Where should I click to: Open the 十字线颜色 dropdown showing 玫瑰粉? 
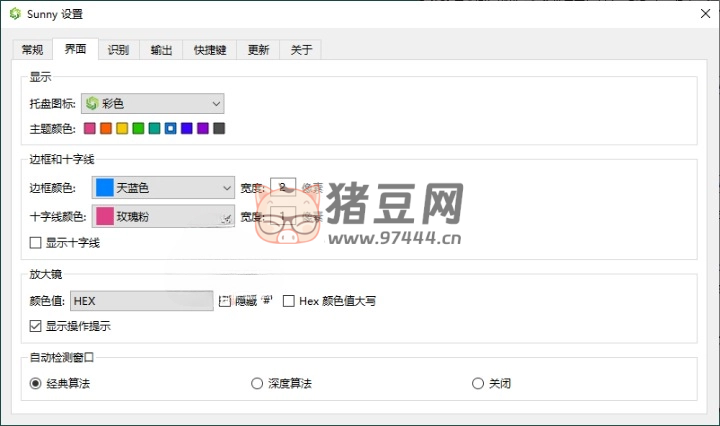click(162, 216)
